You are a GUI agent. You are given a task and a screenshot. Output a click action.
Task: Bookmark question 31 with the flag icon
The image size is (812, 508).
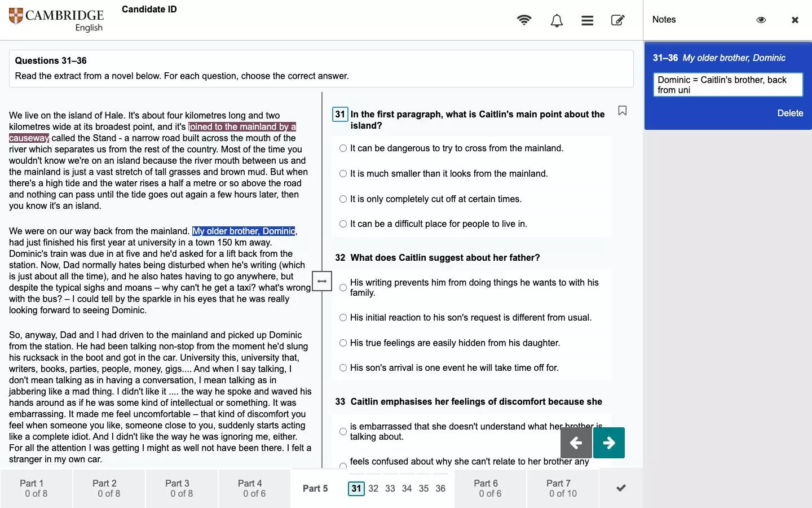click(623, 111)
